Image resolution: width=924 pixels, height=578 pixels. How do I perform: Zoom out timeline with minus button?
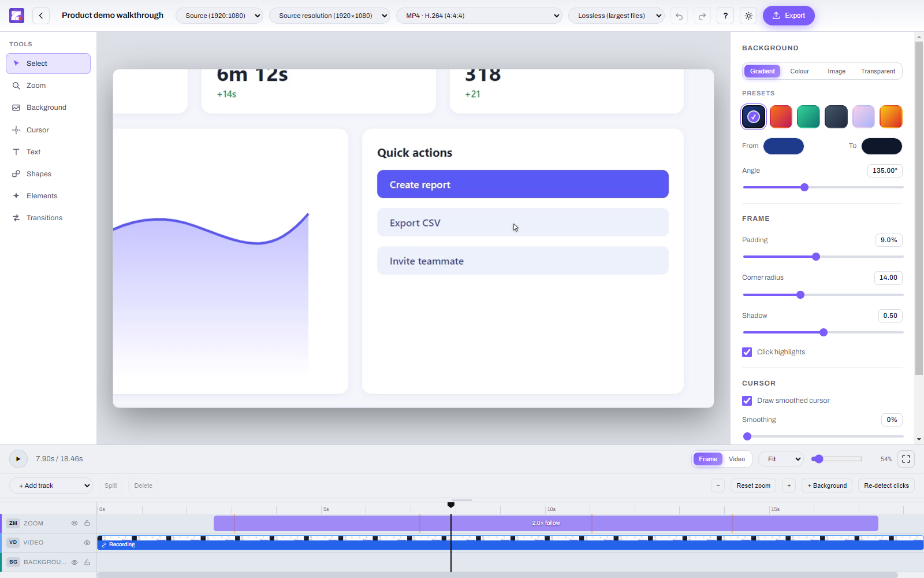pyautogui.click(x=718, y=486)
